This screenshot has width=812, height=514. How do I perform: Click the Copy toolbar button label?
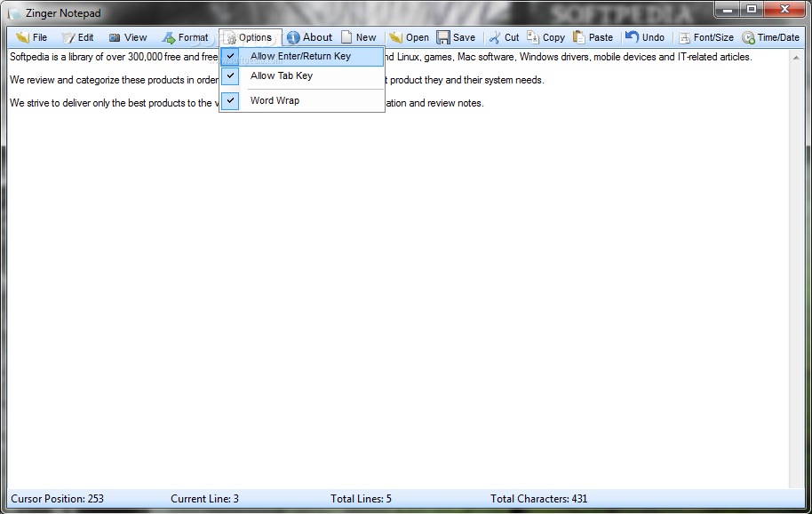tap(553, 37)
